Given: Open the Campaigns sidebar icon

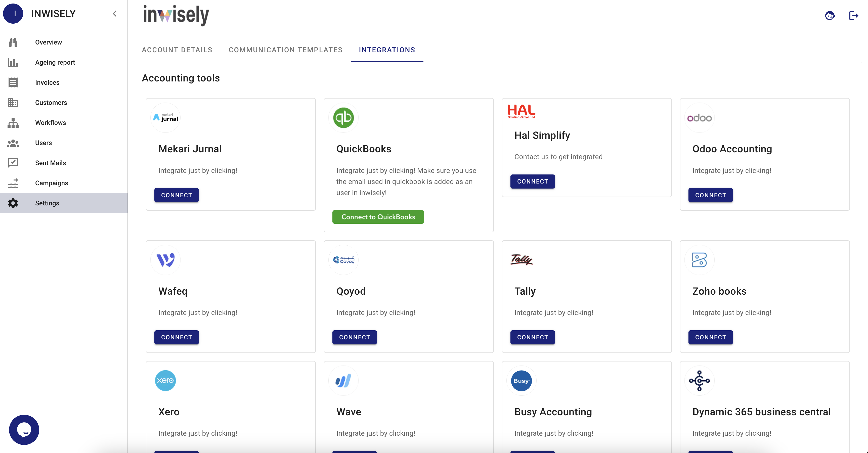Looking at the screenshot, I should tap(13, 183).
